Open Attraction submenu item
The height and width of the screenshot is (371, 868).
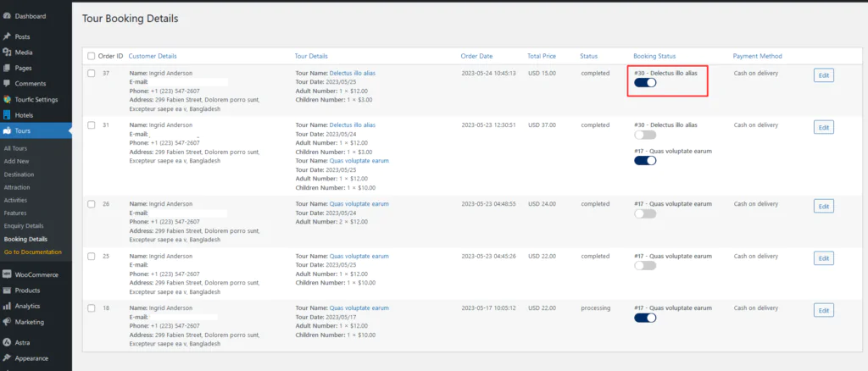[x=17, y=187]
